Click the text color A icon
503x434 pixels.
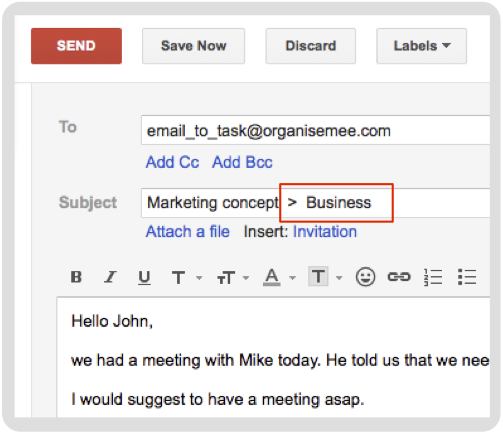click(272, 277)
